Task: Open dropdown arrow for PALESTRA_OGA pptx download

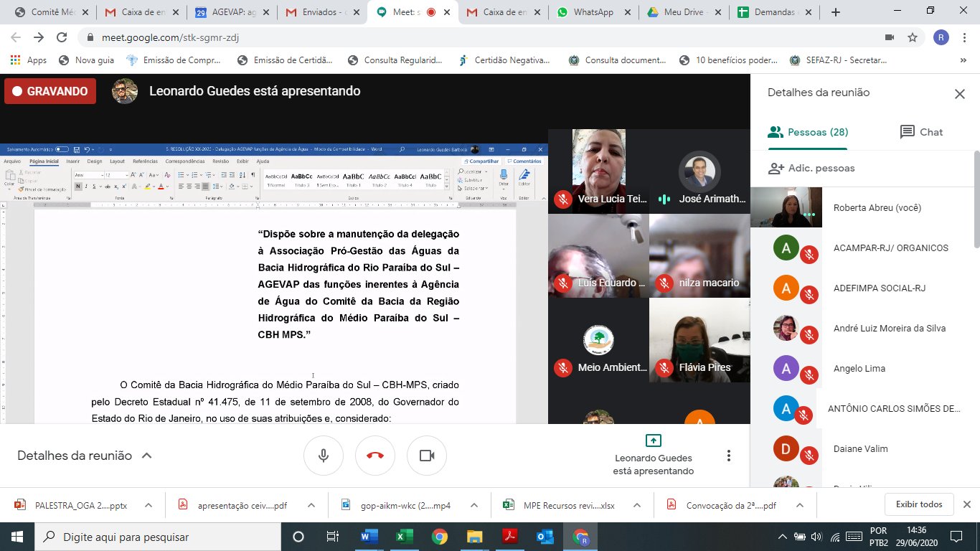Action: click(149, 505)
